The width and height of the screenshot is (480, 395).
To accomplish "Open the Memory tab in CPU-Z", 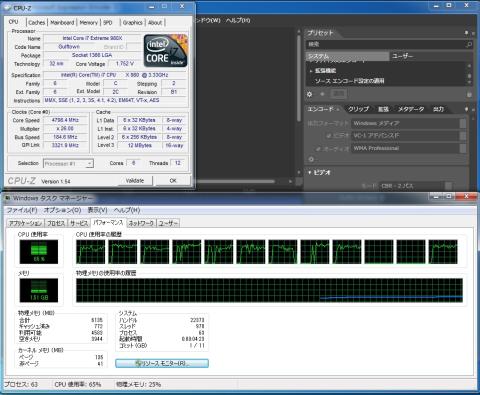I will coord(89,23).
